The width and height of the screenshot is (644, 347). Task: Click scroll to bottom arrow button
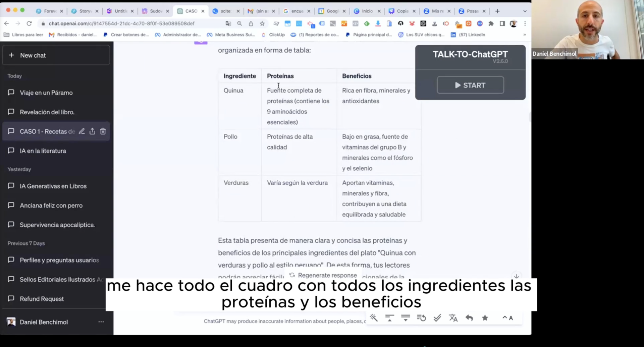(x=517, y=276)
